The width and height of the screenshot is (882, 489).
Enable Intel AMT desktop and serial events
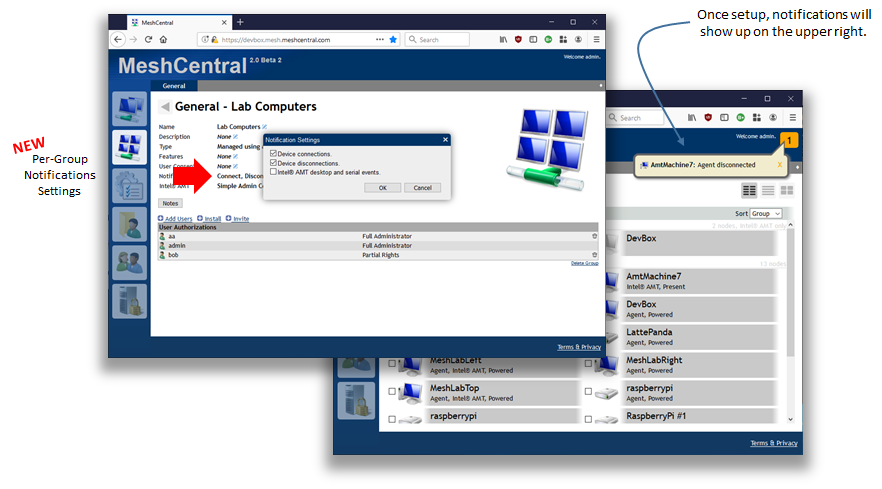point(273,172)
